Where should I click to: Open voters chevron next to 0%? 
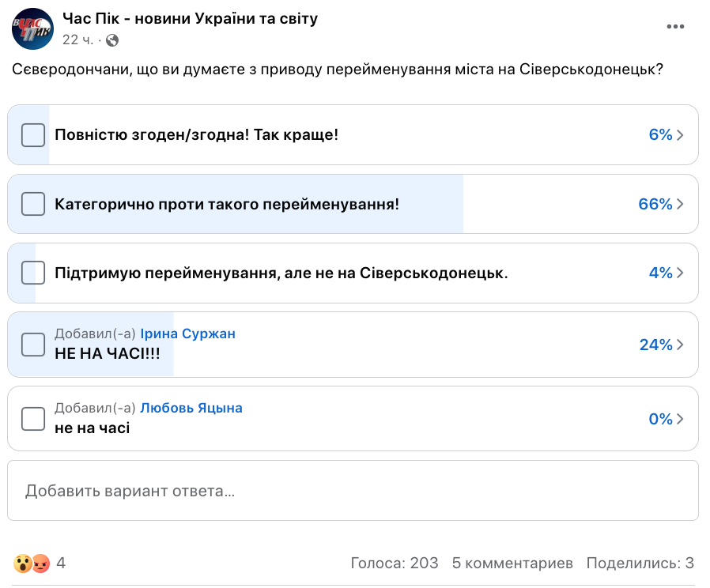[680, 419]
